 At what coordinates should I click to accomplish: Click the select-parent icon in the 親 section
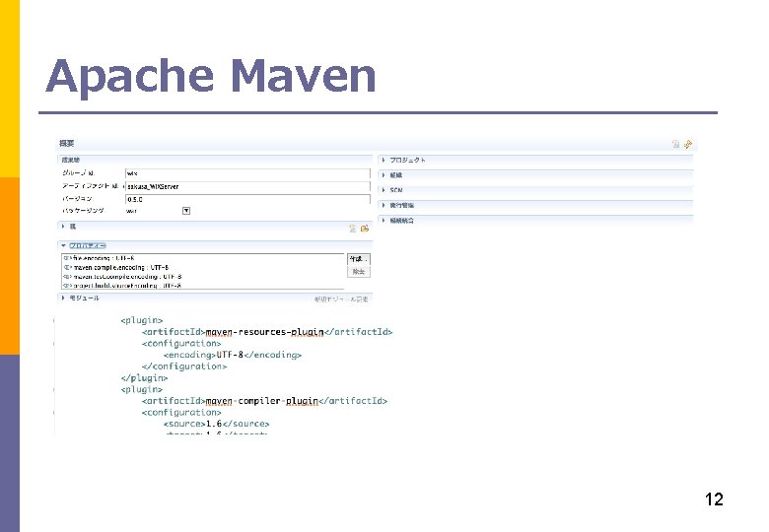click(352, 229)
